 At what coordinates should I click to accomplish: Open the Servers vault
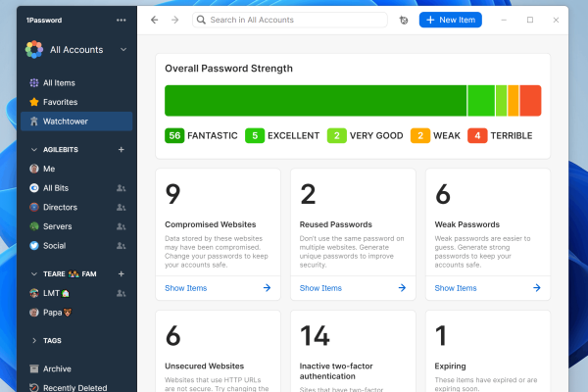[x=76, y=226]
